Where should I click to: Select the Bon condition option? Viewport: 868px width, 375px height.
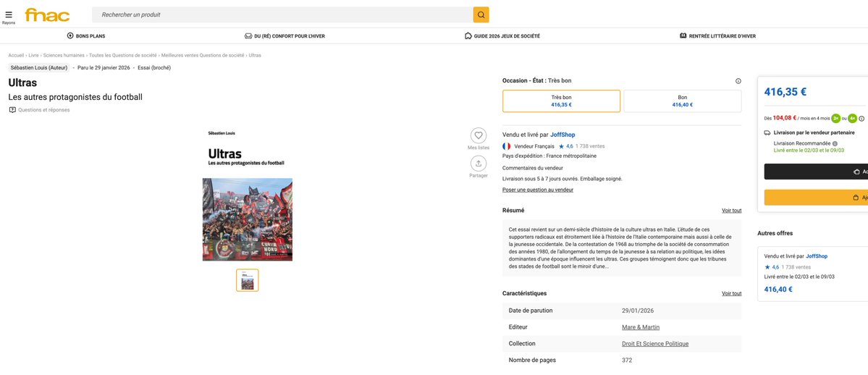pyautogui.click(x=683, y=101)
